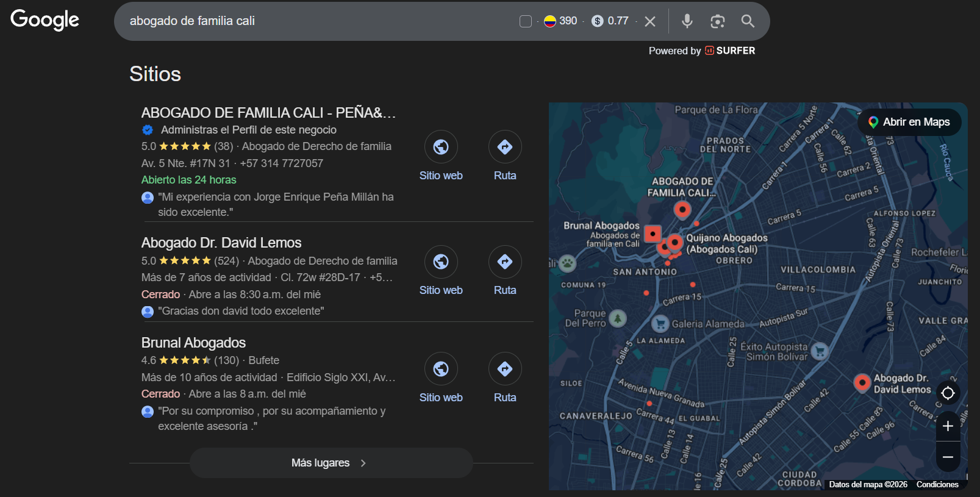Get Ruta directions for PEÑA& listing
The image size is (980, 497).
(505, 147)
